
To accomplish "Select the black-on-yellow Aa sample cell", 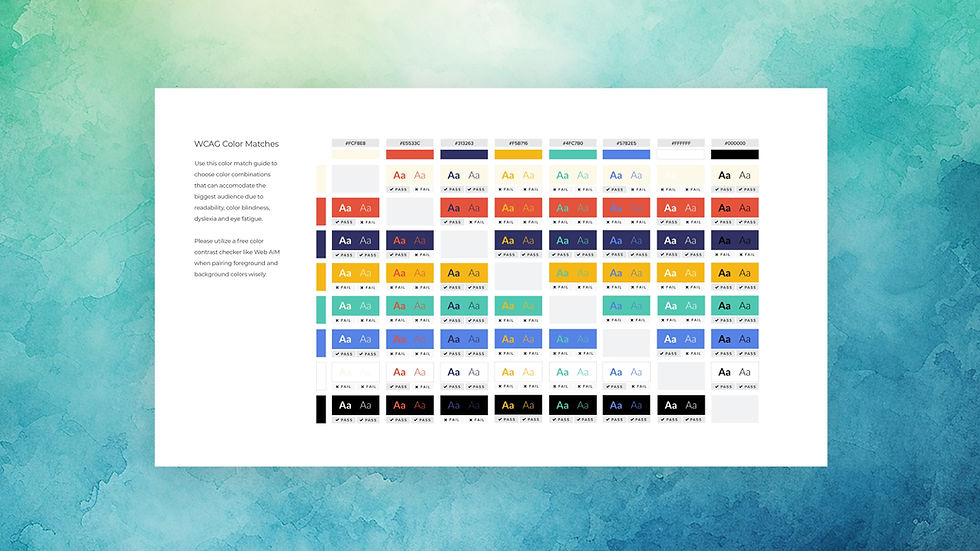I will pos(735,273).
